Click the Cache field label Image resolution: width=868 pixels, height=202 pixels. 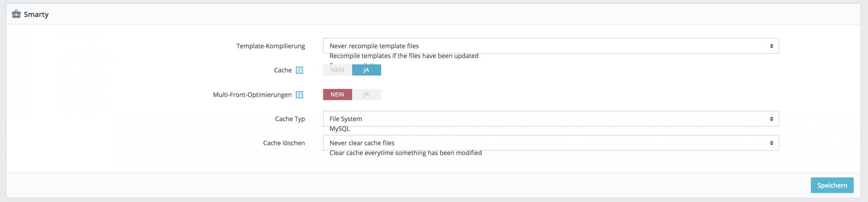point(283,70)
